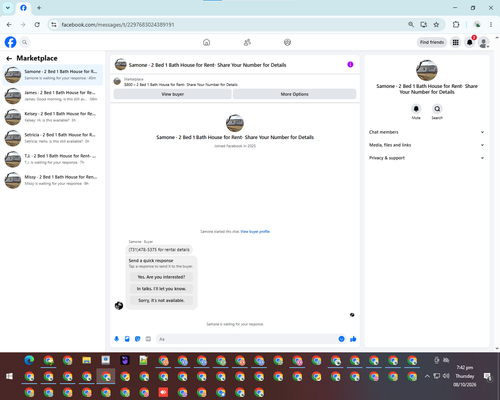This screenshot has width=500, height=400.
Task: Click the Find friends button
Action: click(432, 42)
